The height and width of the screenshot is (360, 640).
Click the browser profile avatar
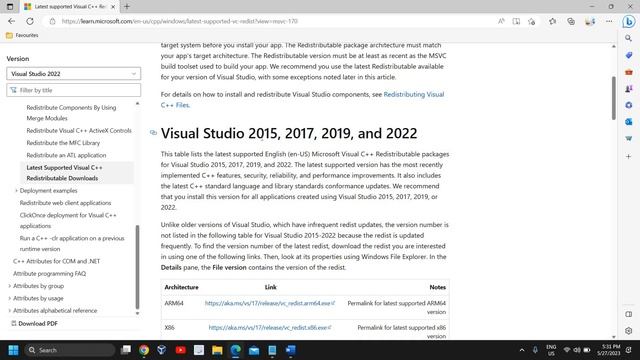click(x=590, y=21)
